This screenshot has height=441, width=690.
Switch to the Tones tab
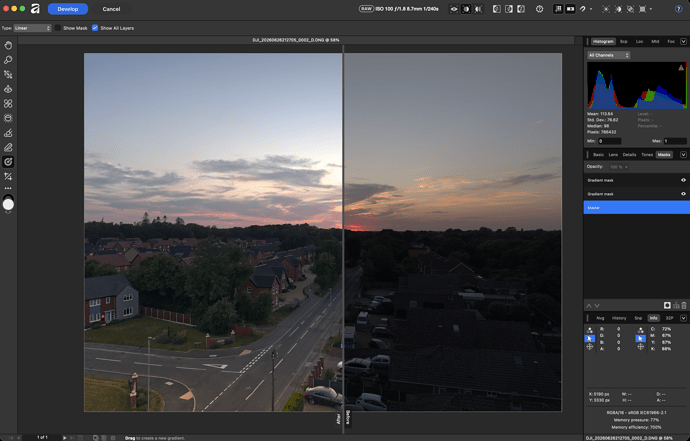(647, 154)
